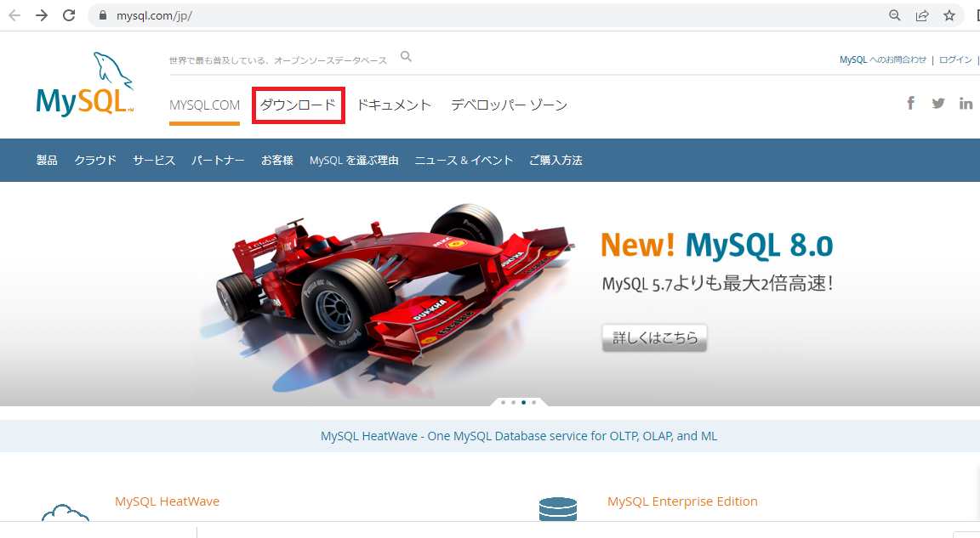Select the first carousel dot
Image resolution: width=980 pixels, height=538 pixels.
click(x=503, y=403)
